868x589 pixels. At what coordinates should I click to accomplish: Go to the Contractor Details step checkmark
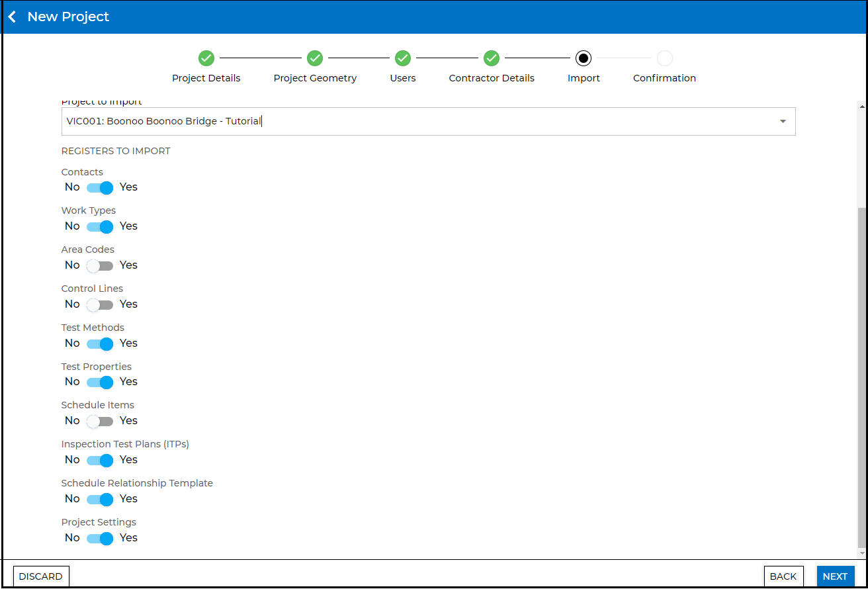[x=491, y=58]
